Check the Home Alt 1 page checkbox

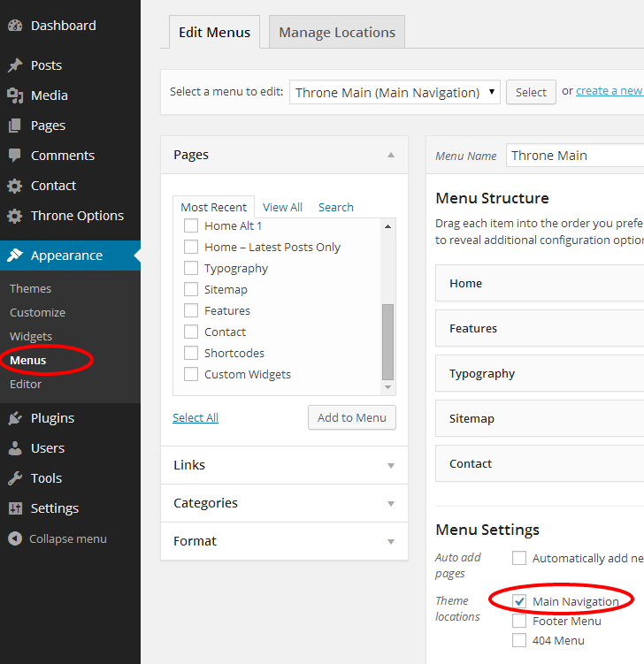tap(191, 225)
